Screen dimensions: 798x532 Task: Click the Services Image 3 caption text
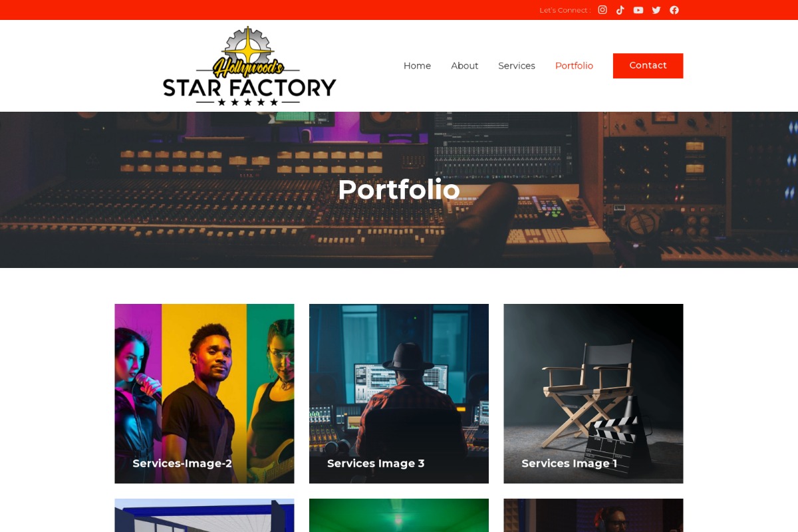pyautogui.click(x=376, y=464)
